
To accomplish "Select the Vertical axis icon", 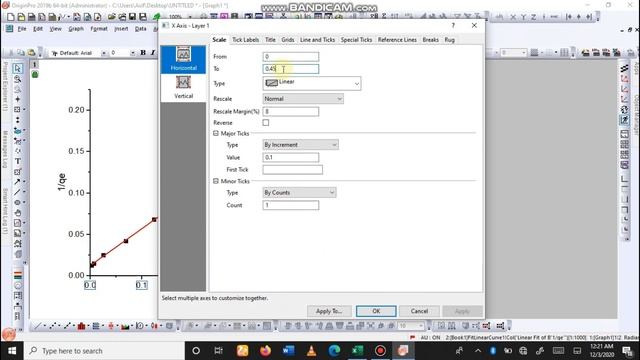I will click(x=183, y=87).
